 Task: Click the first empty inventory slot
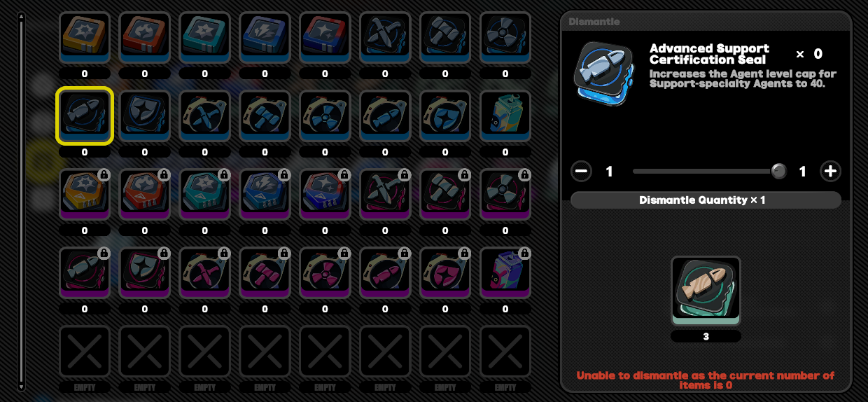pyautogui.click(x=85, y=352)
